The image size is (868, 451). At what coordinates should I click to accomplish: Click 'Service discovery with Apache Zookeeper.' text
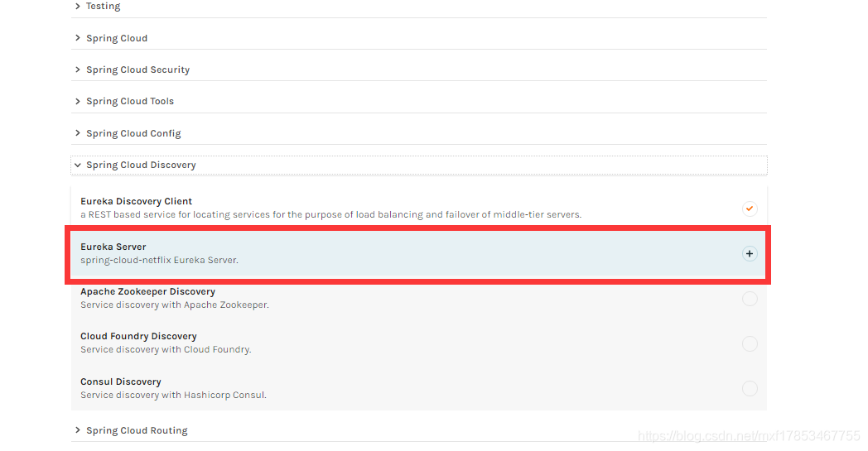pos(175,305)
